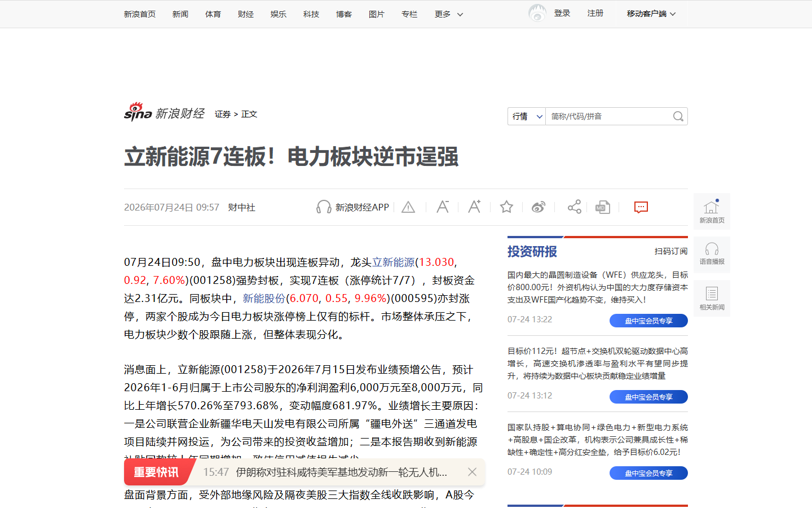
Task: Open the Iran drone attack news flash
Action: tap(342, 472)
